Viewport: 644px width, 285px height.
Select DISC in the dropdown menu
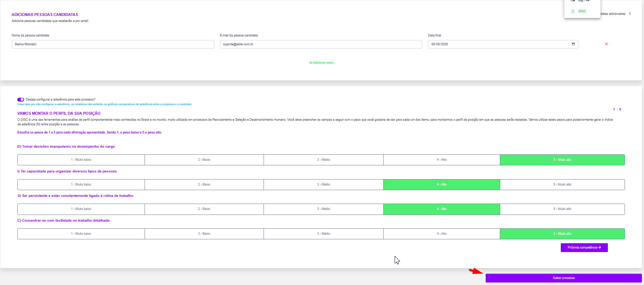(582, 11)
